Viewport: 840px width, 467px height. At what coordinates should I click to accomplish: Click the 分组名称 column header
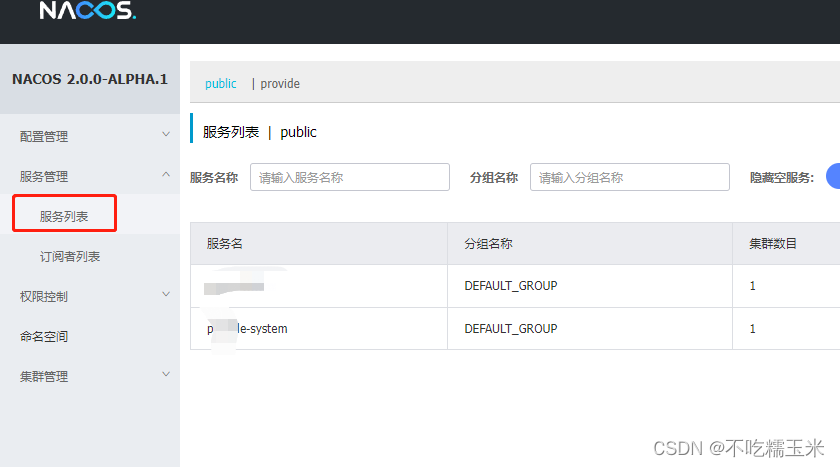point(489,244)
